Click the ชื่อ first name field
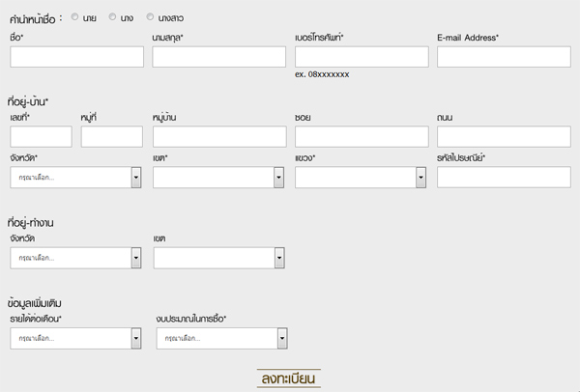 (76, 57)
